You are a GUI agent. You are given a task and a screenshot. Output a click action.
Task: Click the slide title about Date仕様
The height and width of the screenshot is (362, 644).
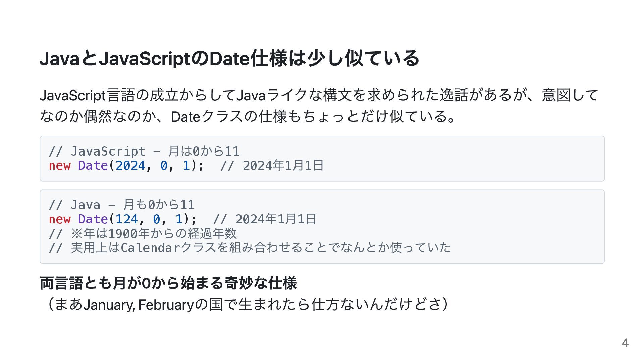[229, 58]
